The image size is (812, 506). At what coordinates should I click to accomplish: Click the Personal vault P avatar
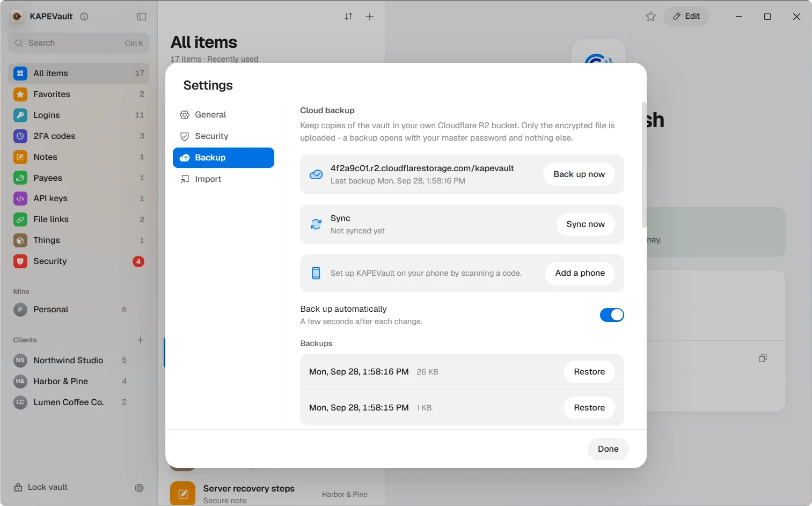20,310
